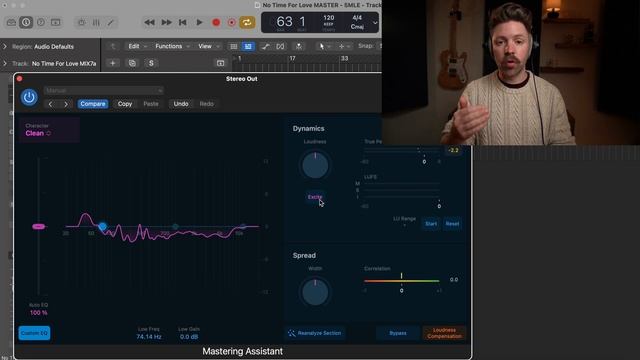Toggle Cycle mode (yellow loop button)
Image resolution: width=640 pixels, height=360 pixels.
[247, 22]
